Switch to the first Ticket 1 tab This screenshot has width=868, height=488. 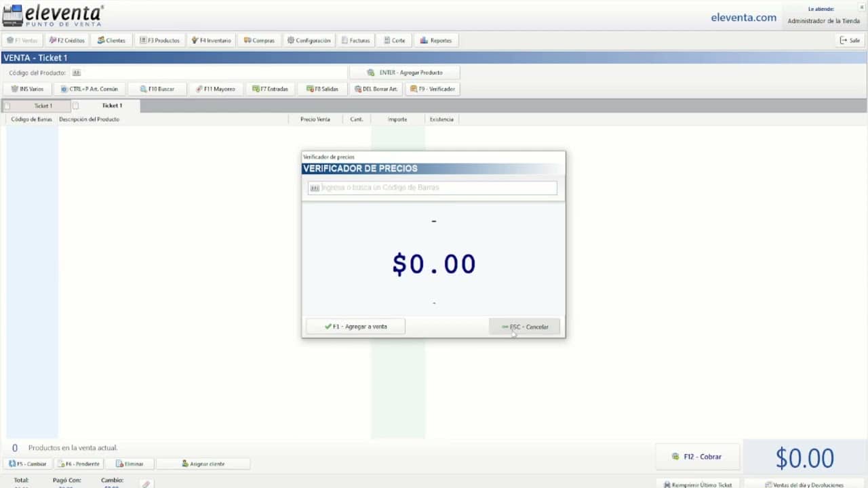click(43, 106)
